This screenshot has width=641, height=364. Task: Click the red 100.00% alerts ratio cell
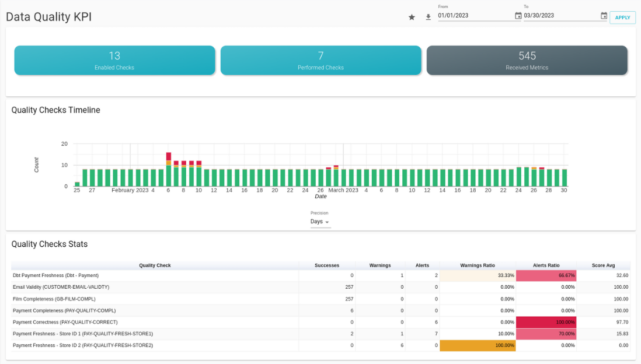[x=546, y=322]
